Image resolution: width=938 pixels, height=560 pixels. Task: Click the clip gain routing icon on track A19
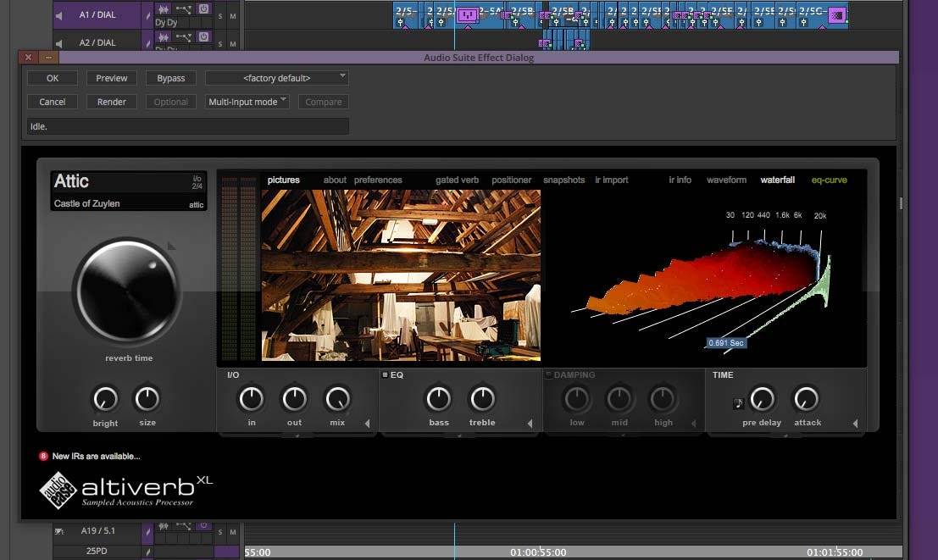click(x=184, y=526)
